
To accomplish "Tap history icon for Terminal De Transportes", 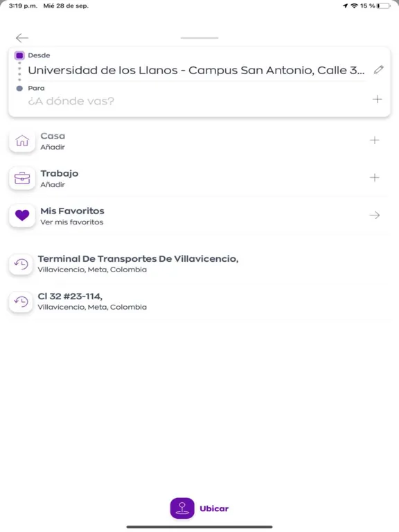I will pyautogui.click(x=21, y=264).
